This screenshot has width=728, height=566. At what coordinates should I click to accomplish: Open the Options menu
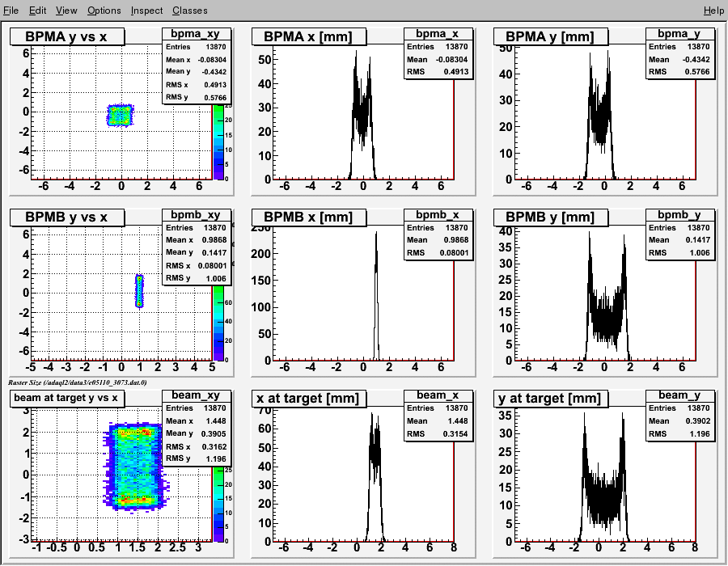point(104,11)
